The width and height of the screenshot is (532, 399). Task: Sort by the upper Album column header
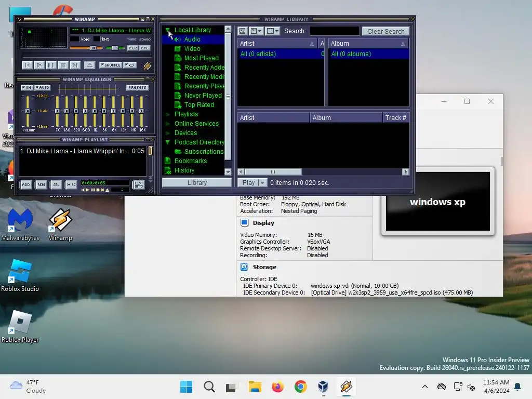368,44
